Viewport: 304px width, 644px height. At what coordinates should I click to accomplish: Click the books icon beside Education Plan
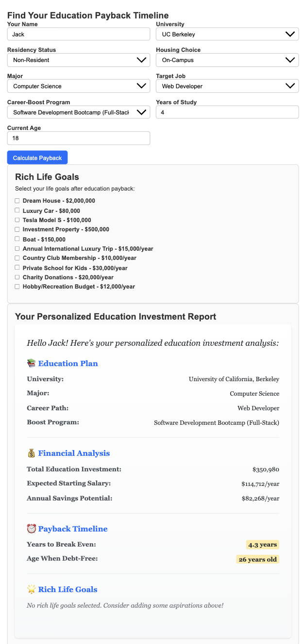(32, 363)
